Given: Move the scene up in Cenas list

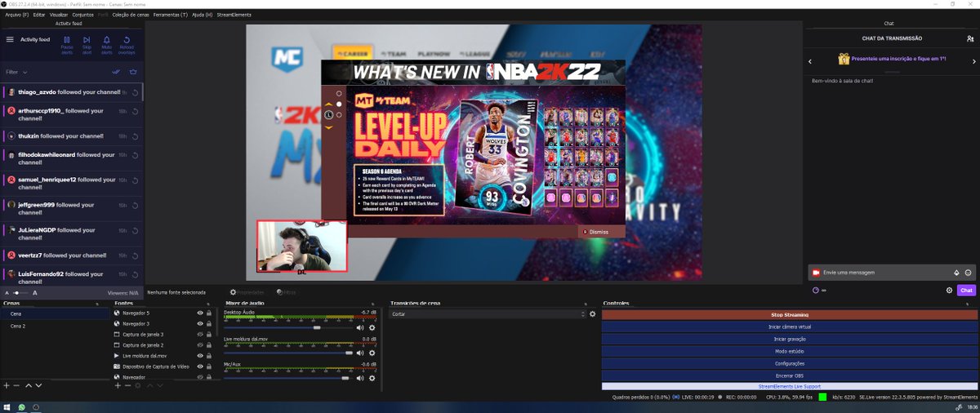Looking at the screenshot, I should [x=28, y=384].
